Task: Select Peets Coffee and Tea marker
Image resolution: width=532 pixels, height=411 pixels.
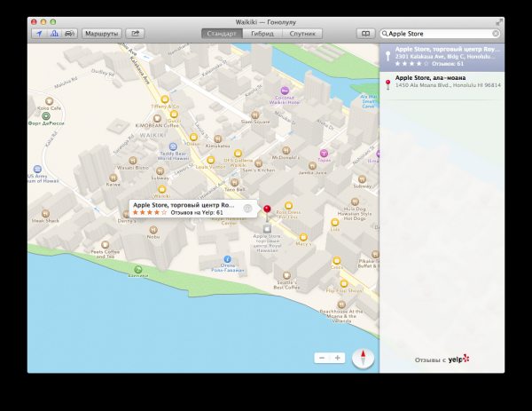Action: (x=106, y=245)
